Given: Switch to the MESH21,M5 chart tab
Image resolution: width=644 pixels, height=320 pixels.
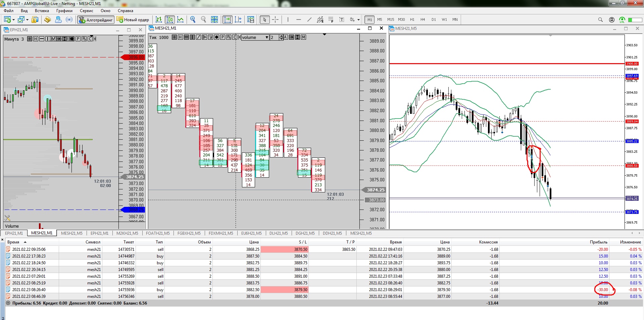Looking at the screenshot, I should [x=72, y=233].
